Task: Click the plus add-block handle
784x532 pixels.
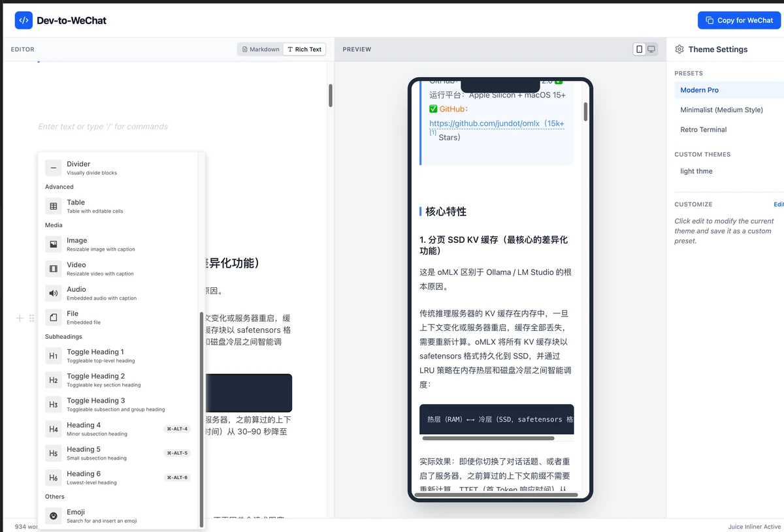Action: (20, 318)
